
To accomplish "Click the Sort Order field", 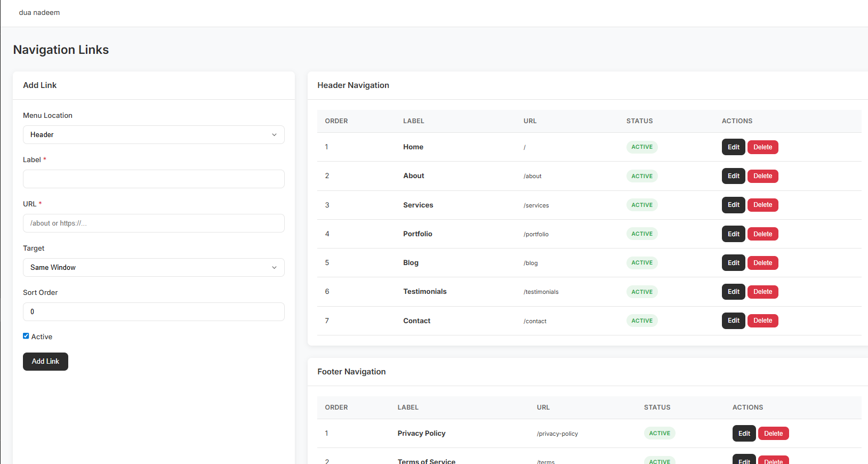I will 154,312.
